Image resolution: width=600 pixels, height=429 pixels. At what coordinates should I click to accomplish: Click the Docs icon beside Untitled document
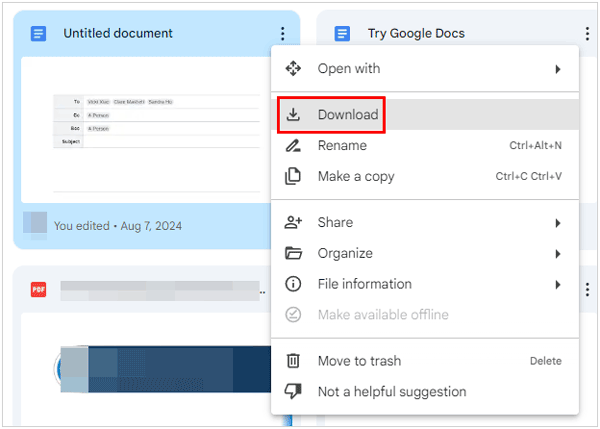tap(38, 34)
